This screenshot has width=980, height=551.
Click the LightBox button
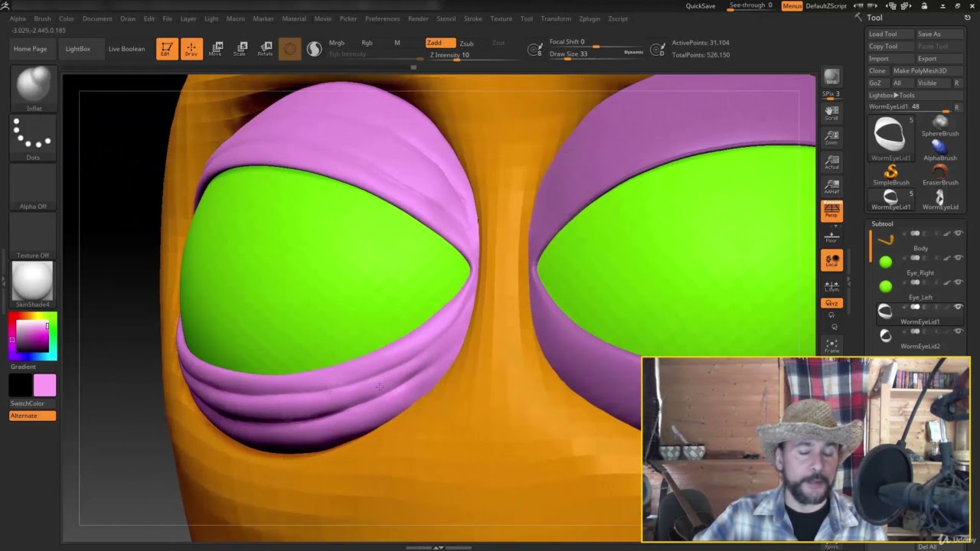coord(78,49)
